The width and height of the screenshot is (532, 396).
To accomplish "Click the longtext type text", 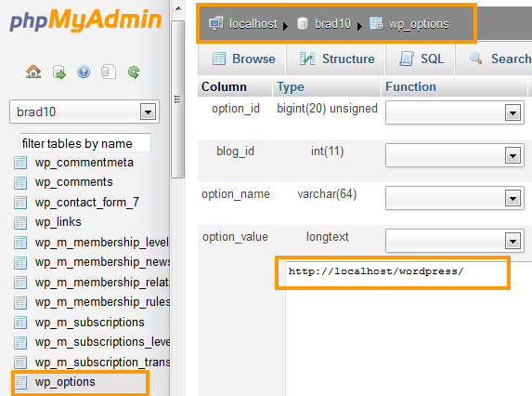I will pyautogui.click(x=327, y=237).
